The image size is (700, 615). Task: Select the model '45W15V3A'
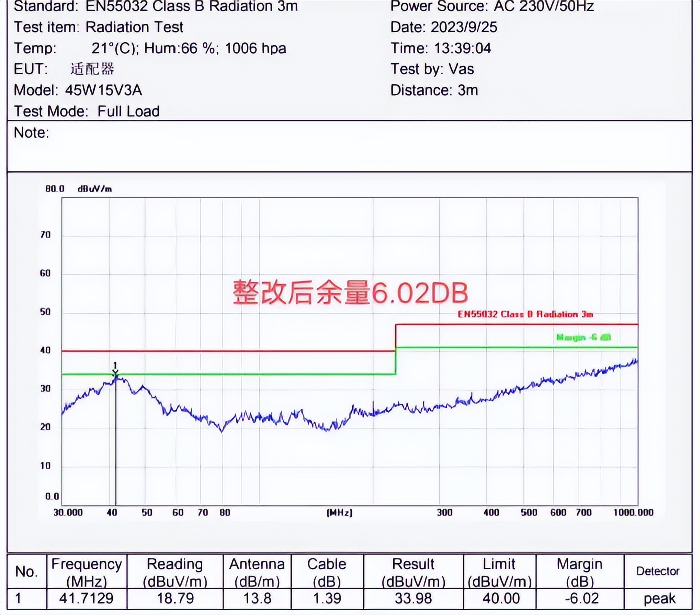click(104, 90)
